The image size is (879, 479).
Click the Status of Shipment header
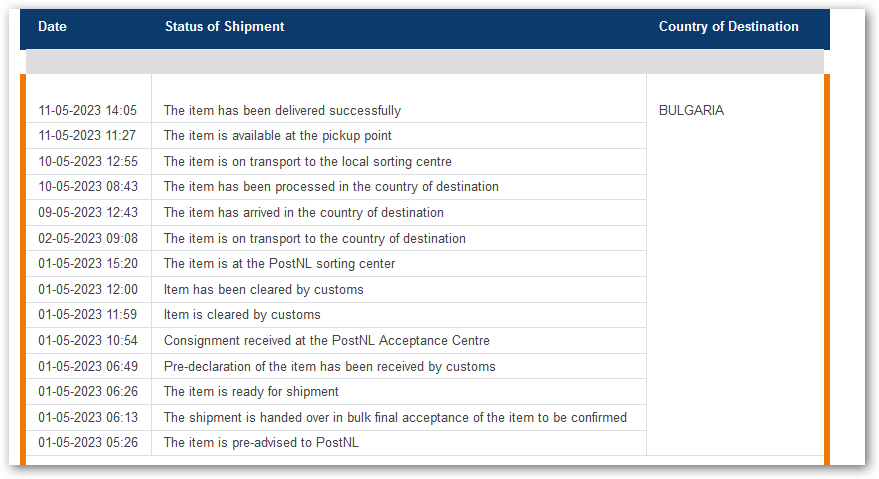224,26
